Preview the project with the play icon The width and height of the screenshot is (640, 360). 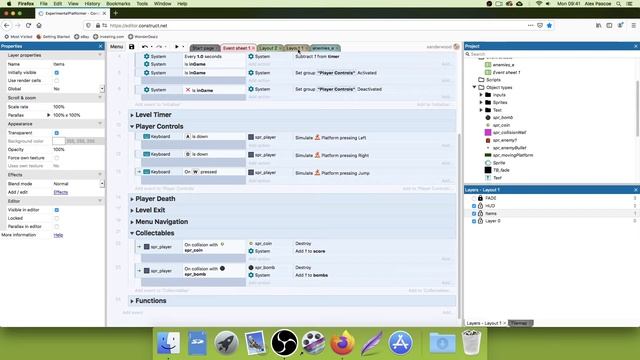tap(177, 47)
